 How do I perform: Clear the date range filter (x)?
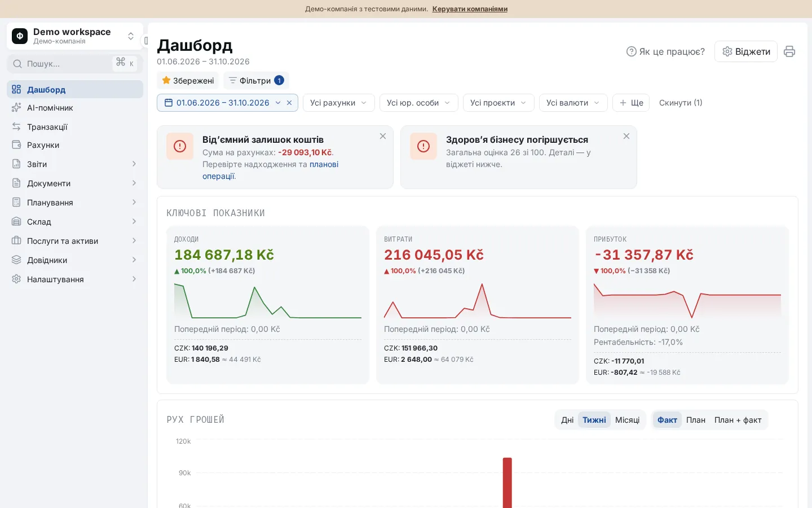[289, 103]
